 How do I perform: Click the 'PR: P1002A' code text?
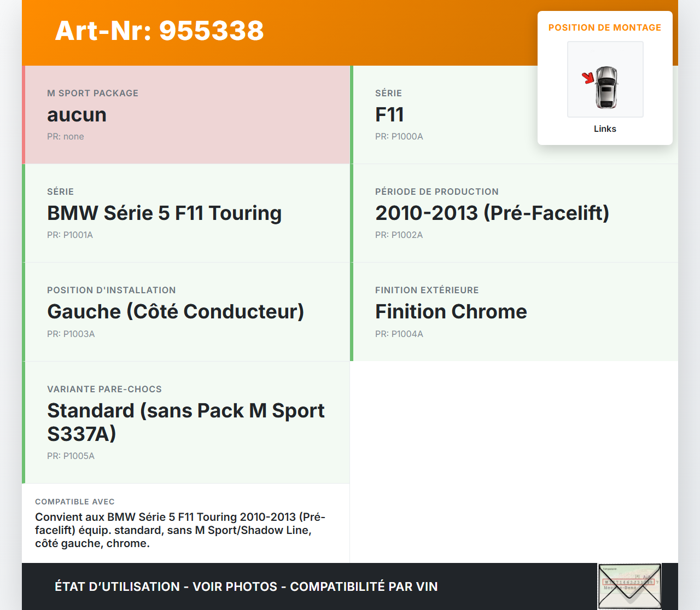[x=399, y=235]
